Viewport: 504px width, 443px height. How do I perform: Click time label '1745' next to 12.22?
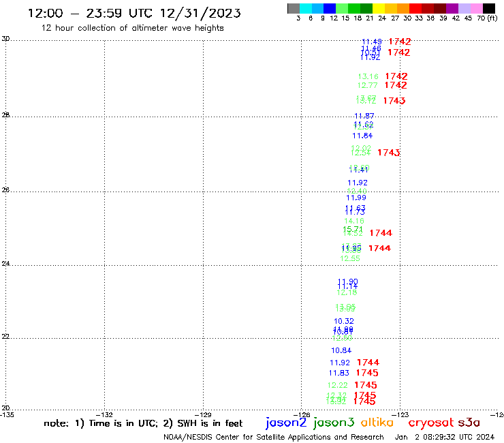[366, 385]
